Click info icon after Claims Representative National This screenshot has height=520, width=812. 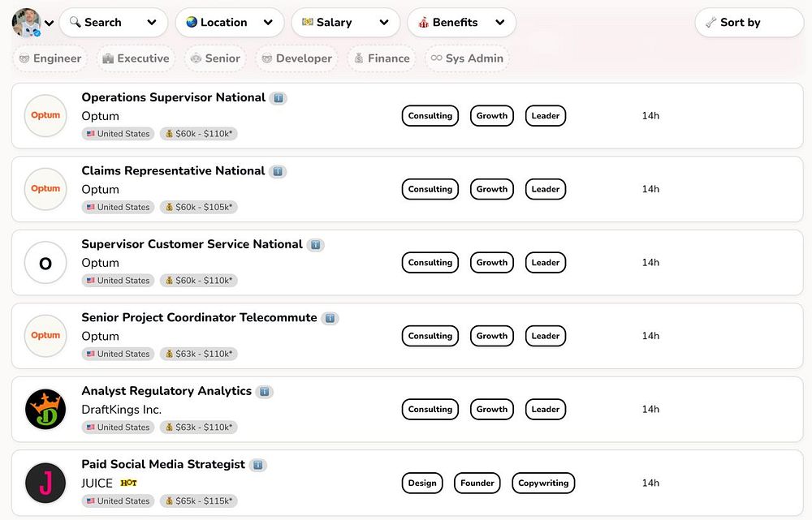277,171
